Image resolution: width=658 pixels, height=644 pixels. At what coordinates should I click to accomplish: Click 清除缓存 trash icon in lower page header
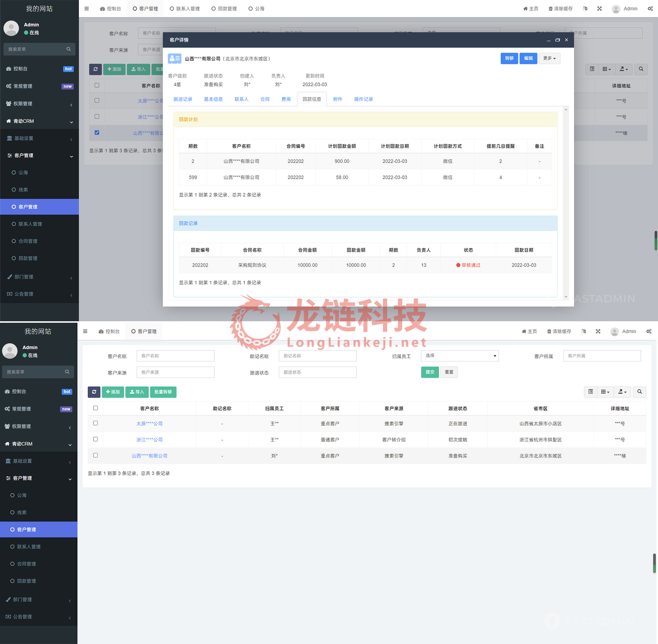pos(549,331)
